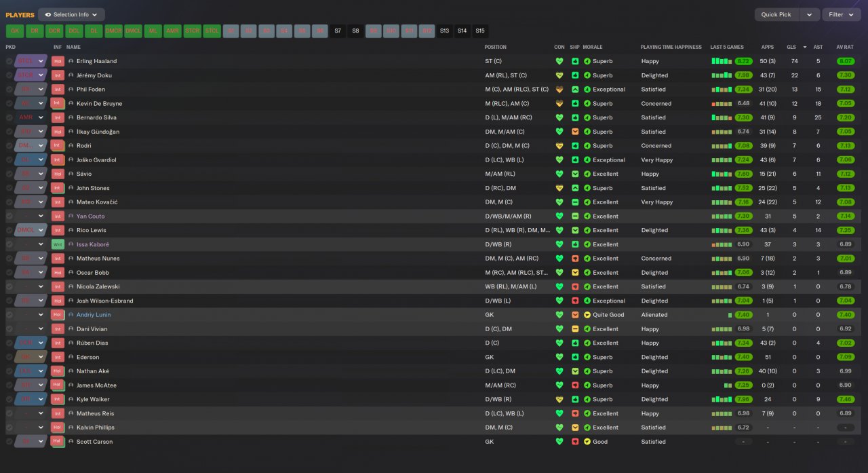The image size is (868, 473).
Task: Click Dani Vivian's sharpness icon
Action: click(575, 329)
